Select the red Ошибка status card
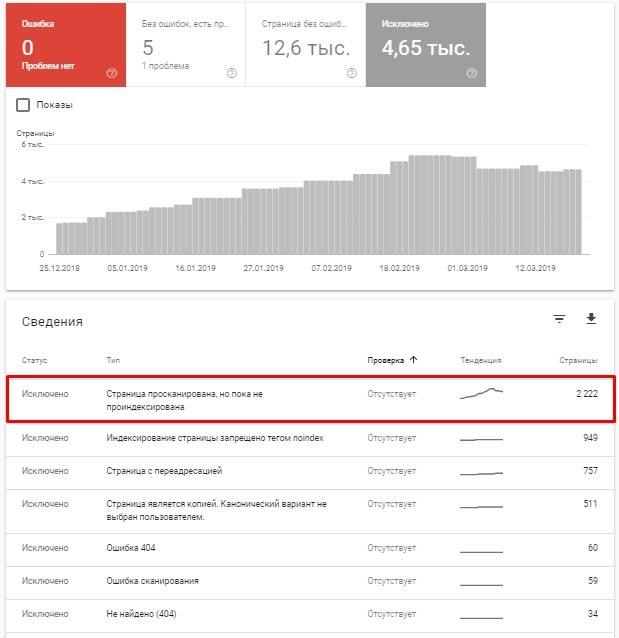The height and width of the screenshot is (638, 619). (x=66, y=45)
